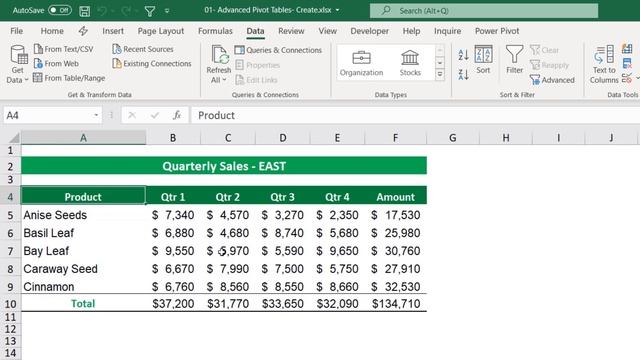The height and width of the screenshot is (360, 640).
Task: Click the lightning bolt ribbon icon
Action: (83, 31)
